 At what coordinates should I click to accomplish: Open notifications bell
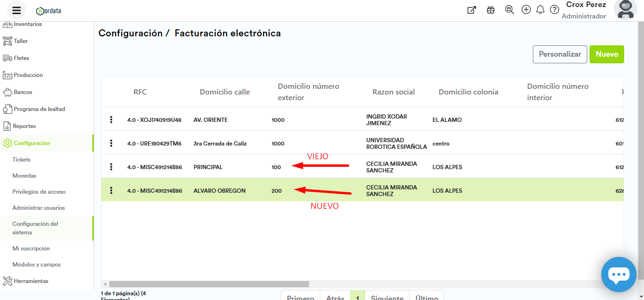coord(540,10)
